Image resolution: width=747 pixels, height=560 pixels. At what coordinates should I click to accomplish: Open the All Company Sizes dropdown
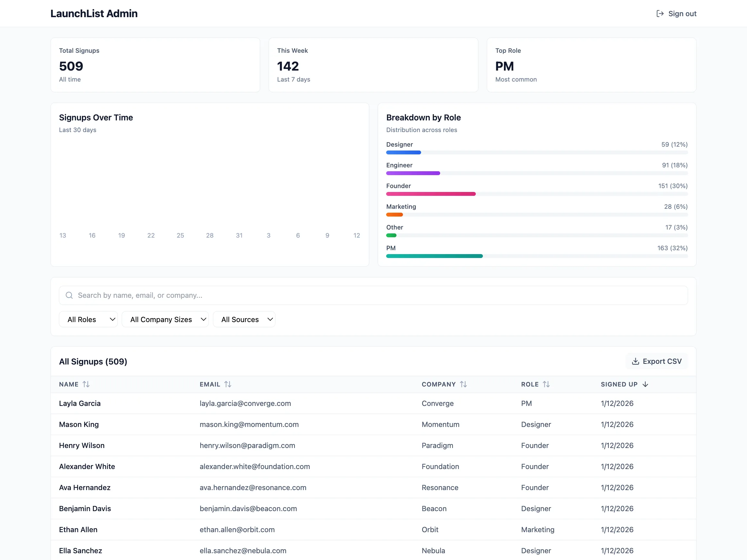[165, 319]
